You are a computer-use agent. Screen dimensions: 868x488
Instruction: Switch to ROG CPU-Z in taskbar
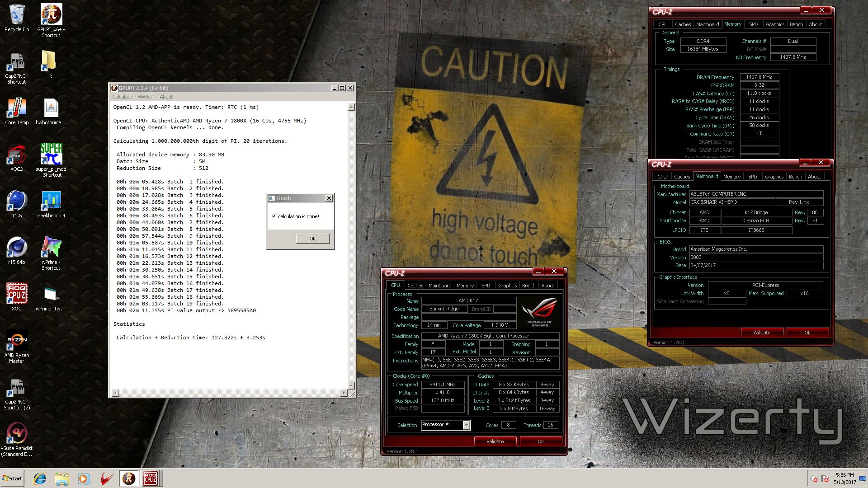point(151,479)
